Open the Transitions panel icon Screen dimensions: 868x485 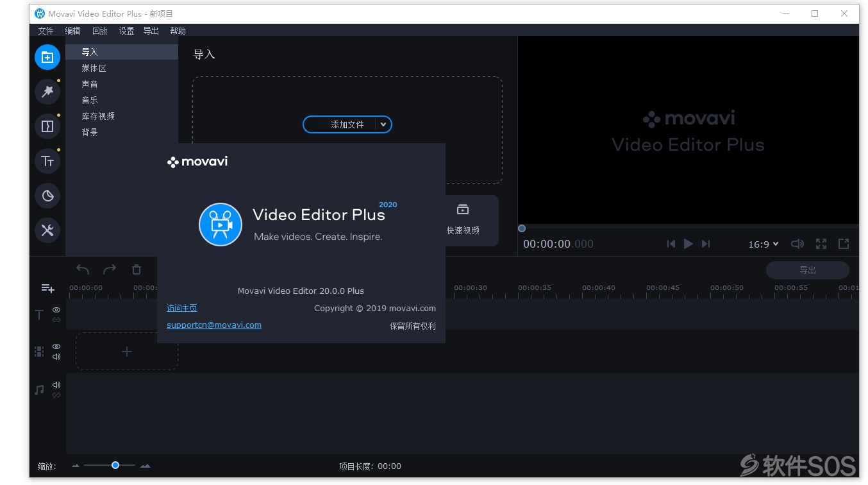47,126
